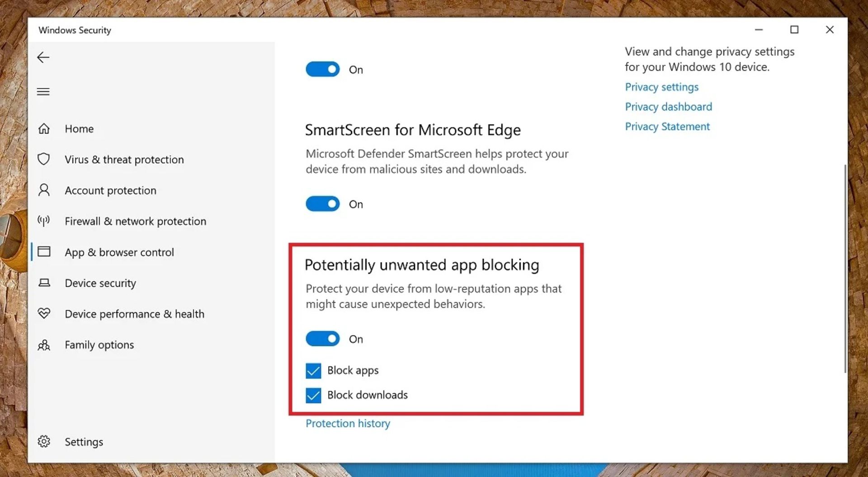This screenshot has width=868, height=477.
Task: Open Virus & threat protection
Action: [x=124, y=159]
